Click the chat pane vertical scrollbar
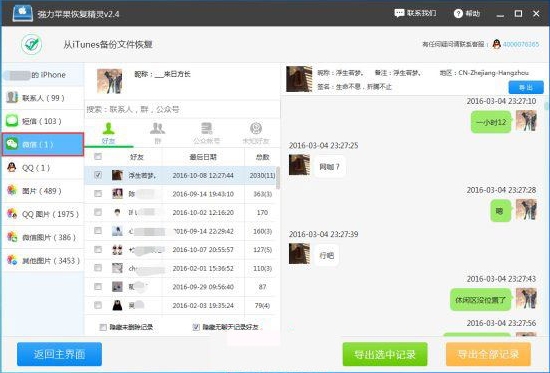The height and width of the screenshot is (373, 550). point(546,105)
